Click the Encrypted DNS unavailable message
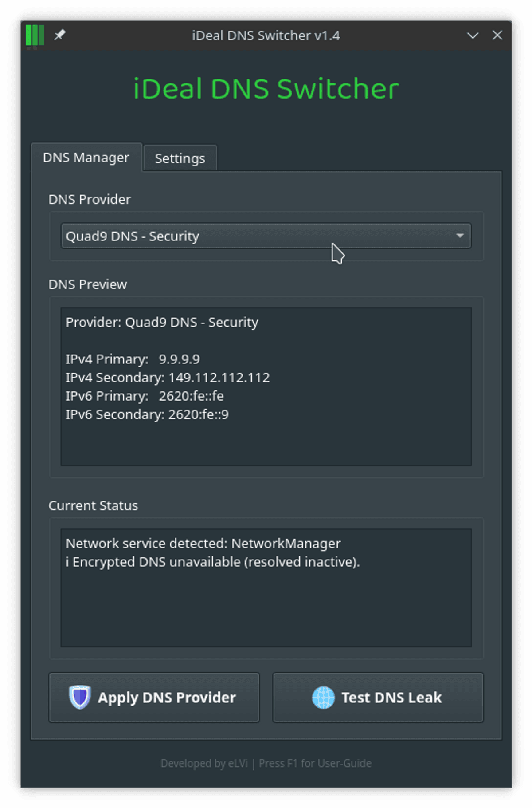This screenshot has width=532, height=808. (213, 562)
